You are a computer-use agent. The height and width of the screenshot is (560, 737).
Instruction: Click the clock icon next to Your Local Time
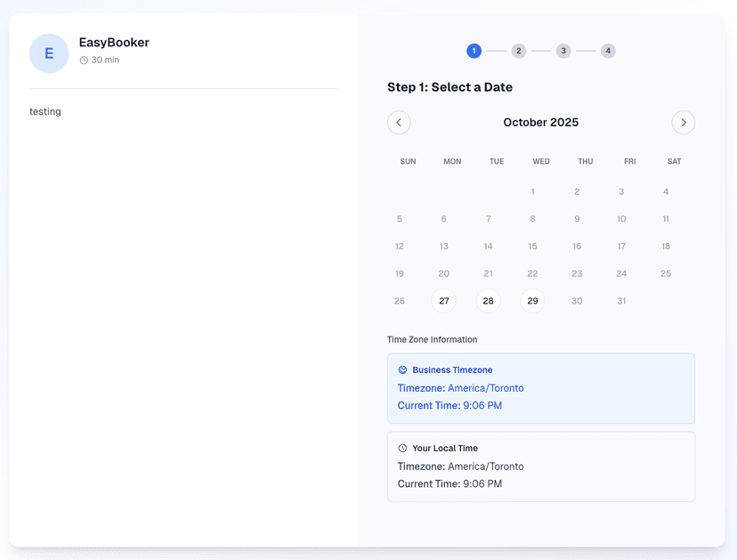[402, 448]
